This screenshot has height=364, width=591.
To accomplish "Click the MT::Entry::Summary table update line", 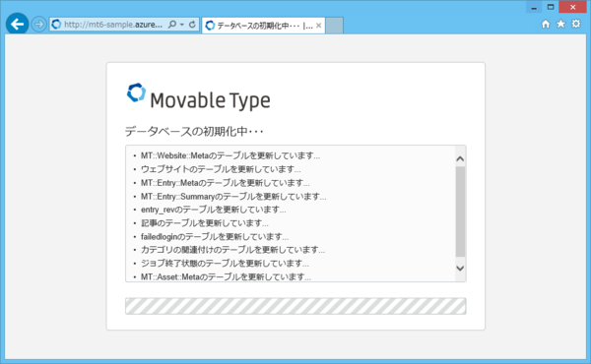I will click(233, 197).
